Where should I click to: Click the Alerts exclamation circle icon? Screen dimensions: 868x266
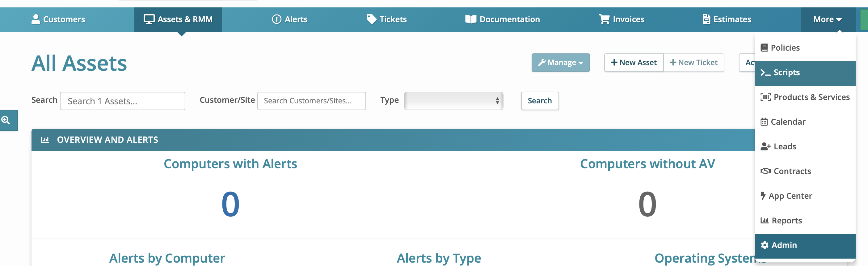click(x=277, y=19)
